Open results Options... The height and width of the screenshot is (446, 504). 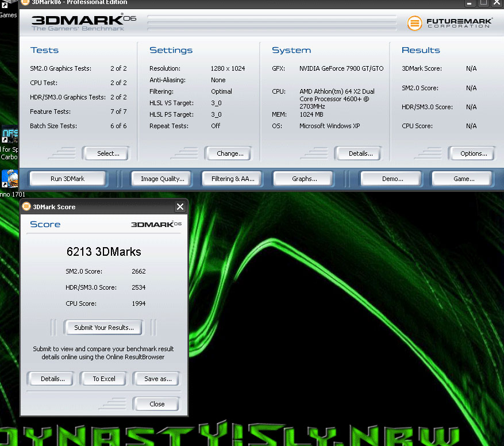click(x=472, y=153)
